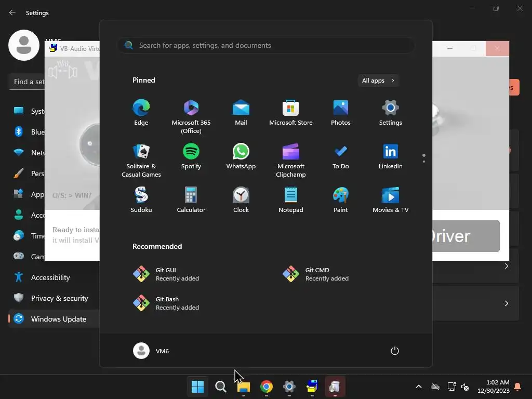Click the power button in Start menu
Viewport: 532px width, 399px height.
pos(395,351)
